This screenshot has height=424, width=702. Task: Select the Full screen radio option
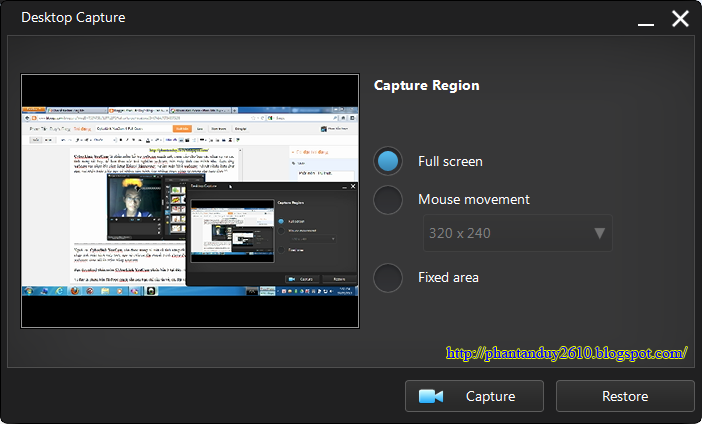tap(388, 161)
